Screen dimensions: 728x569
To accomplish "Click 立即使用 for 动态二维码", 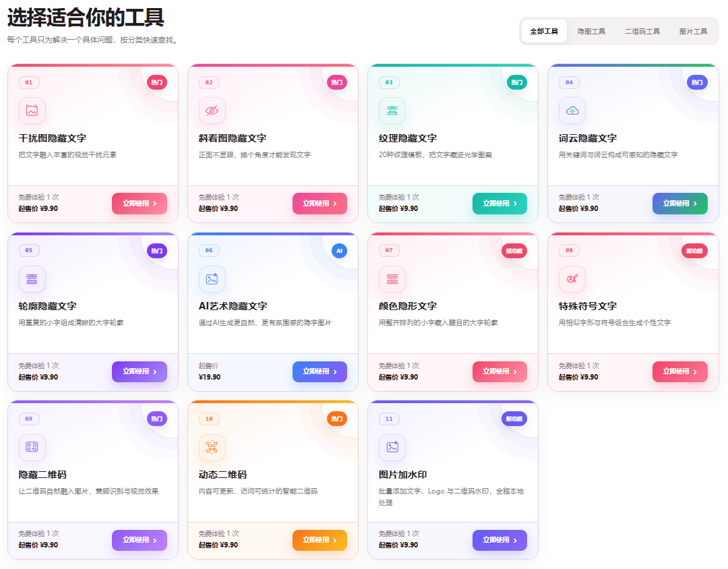I will [320, 540].
